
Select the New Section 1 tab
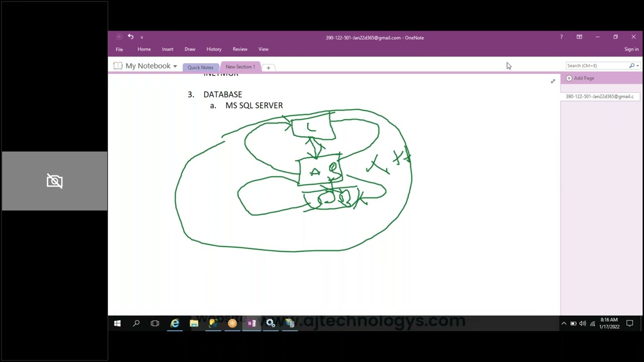(240, 67)
